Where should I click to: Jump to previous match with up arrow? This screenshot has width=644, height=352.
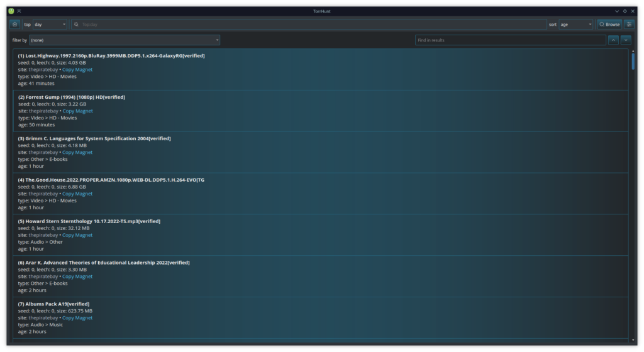(x=613, y=40)
